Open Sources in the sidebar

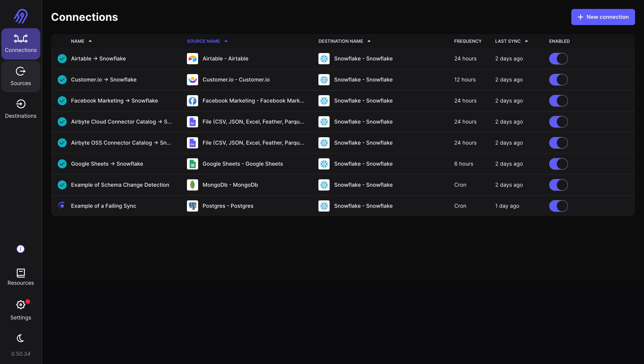click(21, 77)
